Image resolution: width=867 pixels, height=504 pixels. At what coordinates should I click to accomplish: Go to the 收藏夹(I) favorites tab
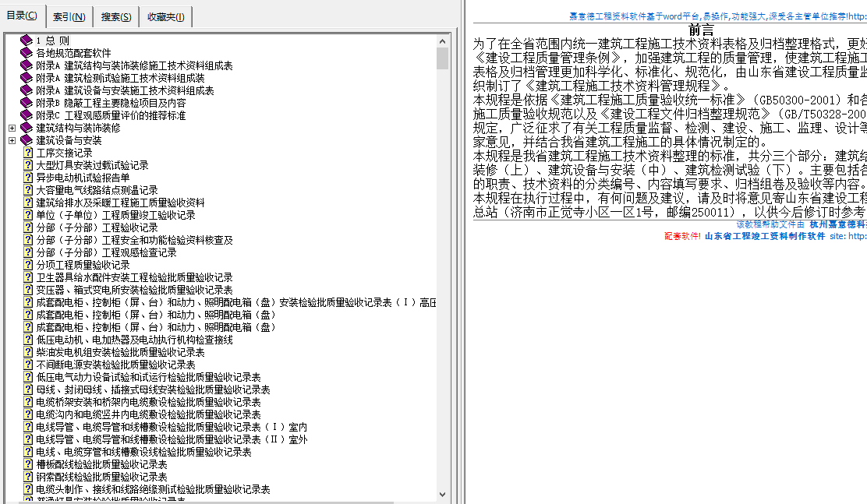pyautogui.click(x=166, y=17)
